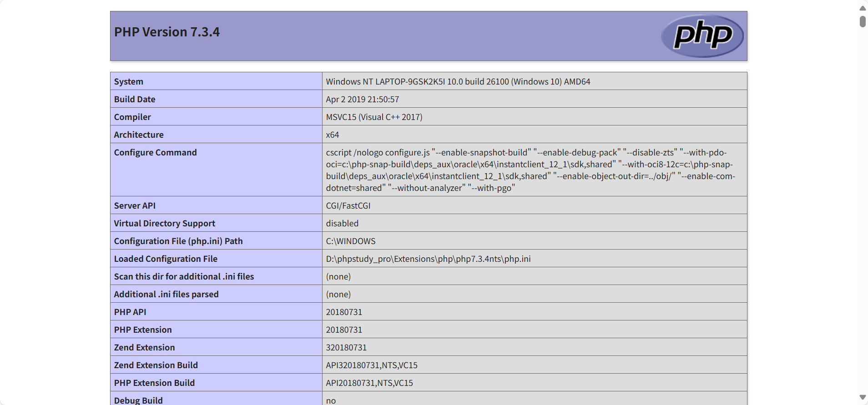Click the cscript configure command text

pos(530,170)
